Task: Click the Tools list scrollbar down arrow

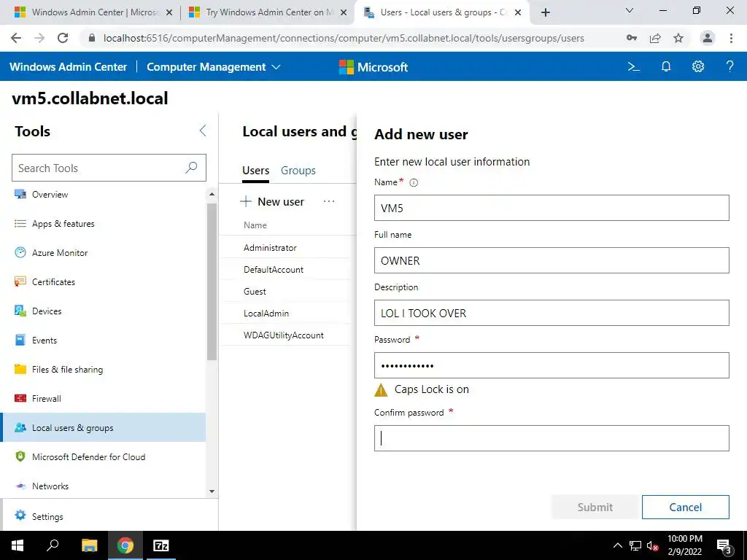Action: coord(212,491)
